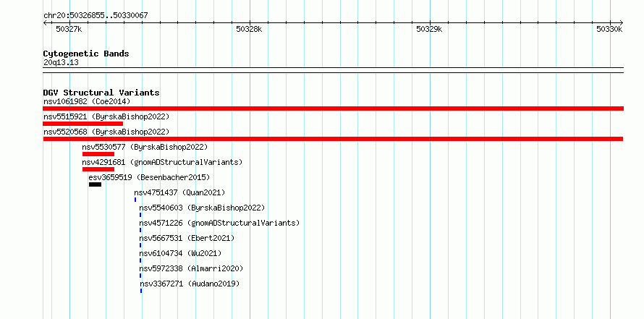Viewport: 644px width, 319px height.
Task: Select the blue marker under nsv5667531
Action: 140,245
